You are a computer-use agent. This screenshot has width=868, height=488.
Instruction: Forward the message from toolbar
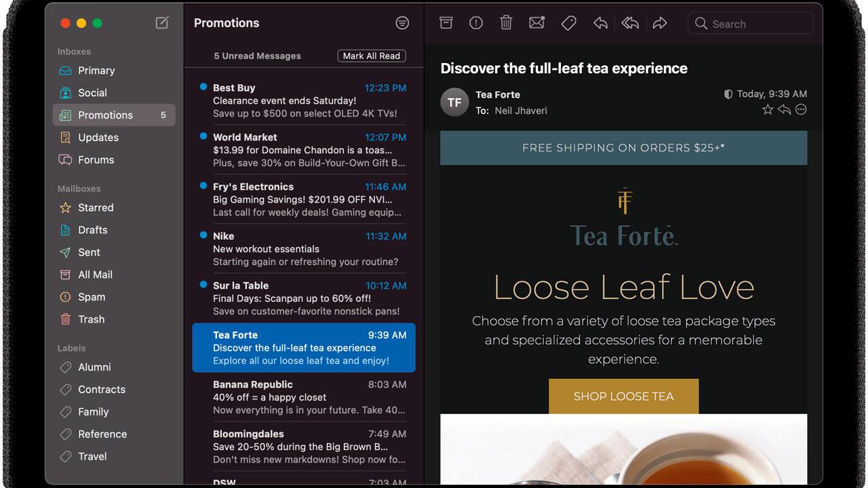[660, 24]
